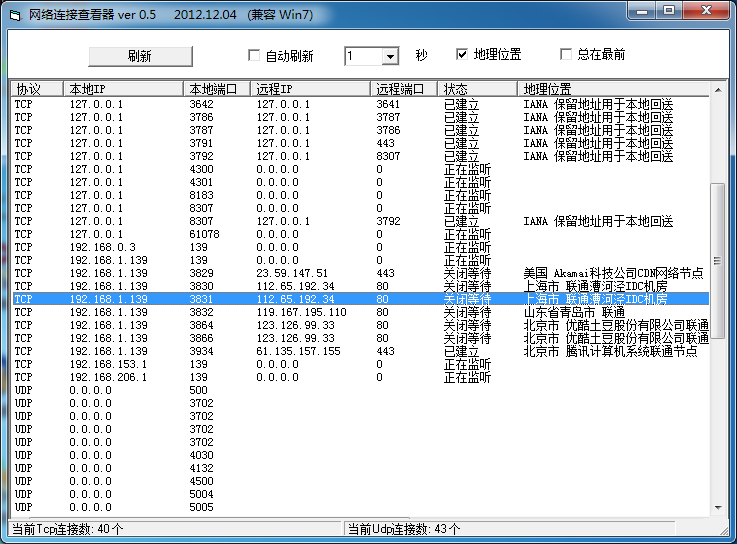This screenshot has width=737, height=544.
Task: Select the row with local IP 192.168.153.1
Action: tap(361, 364)
